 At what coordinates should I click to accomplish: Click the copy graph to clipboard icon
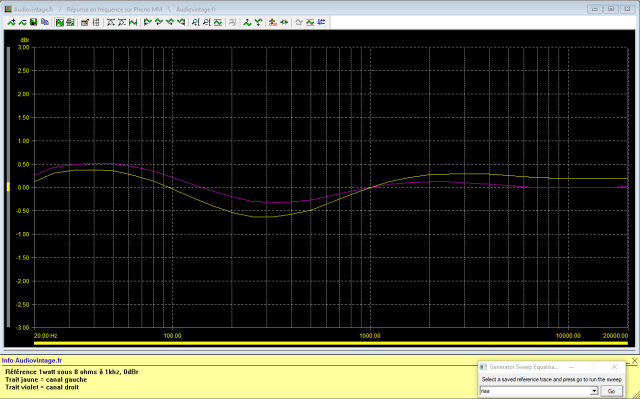[x=45, y=22]
